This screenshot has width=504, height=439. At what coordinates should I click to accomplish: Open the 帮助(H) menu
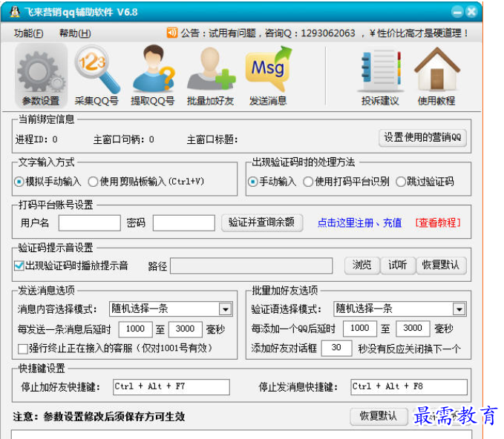(x=75, y=33)
